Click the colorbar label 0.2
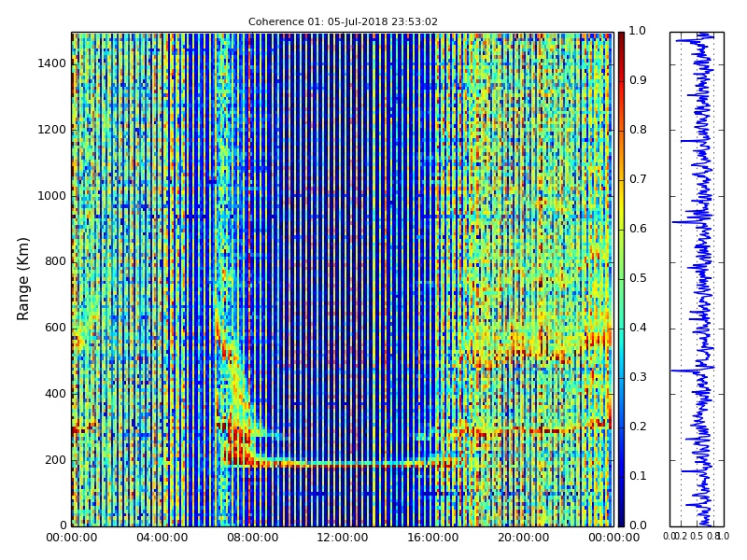747x560 pixels. pyautogui.click(x=638, y=427)
